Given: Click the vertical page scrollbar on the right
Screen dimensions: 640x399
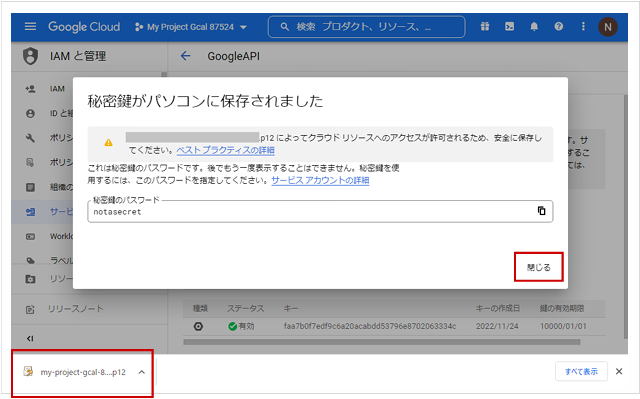Looking at the screenshot, I should pyautogui.click(x=625, y=216).
